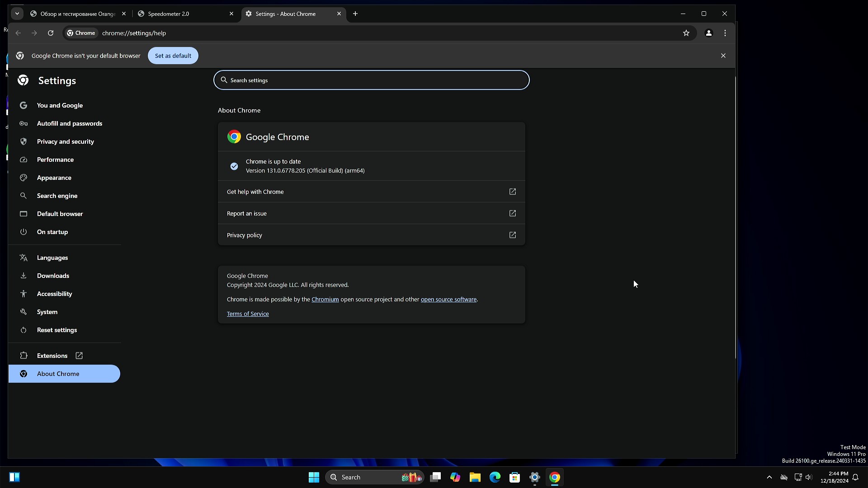This screenshot has width=868, height=488.
Task: Open Privacy policy external link icon
Action: tap(512, 235)
